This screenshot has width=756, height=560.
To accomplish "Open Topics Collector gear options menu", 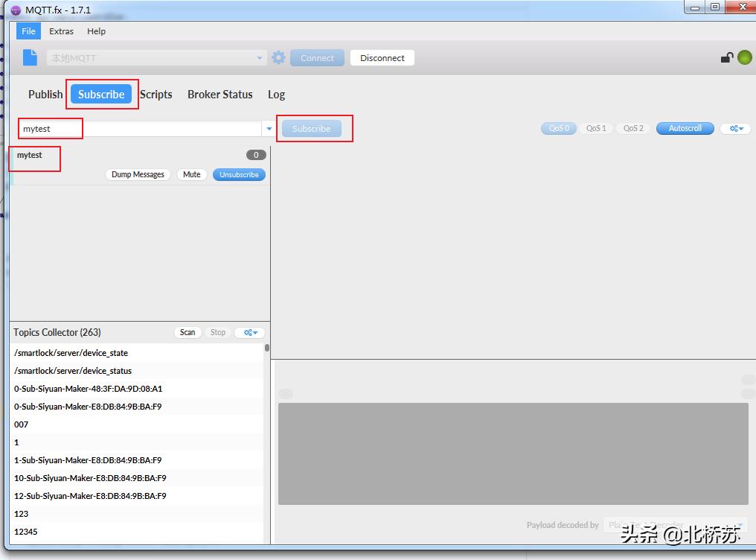I will pyautogui.click(x=250, y=332).
